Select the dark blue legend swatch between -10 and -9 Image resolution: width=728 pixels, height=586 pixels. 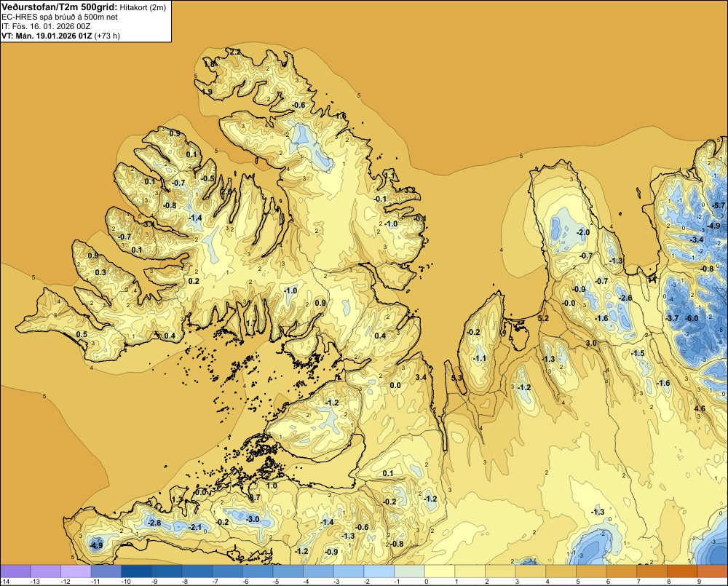137,571
